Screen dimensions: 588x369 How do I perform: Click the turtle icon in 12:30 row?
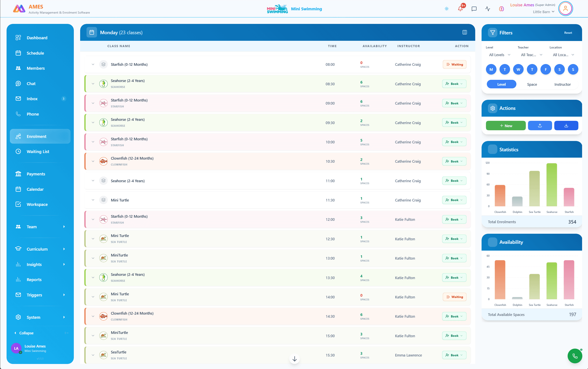103,239
